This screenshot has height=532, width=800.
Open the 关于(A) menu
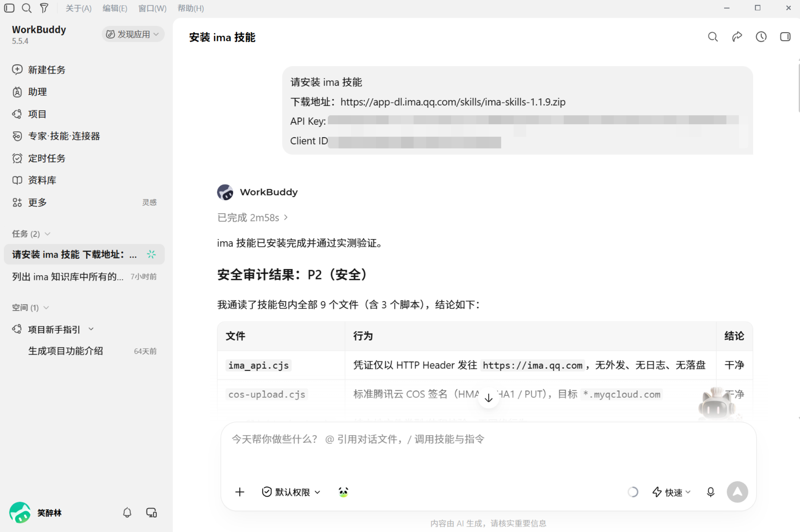pyautogui.click(x=78, y=8)
